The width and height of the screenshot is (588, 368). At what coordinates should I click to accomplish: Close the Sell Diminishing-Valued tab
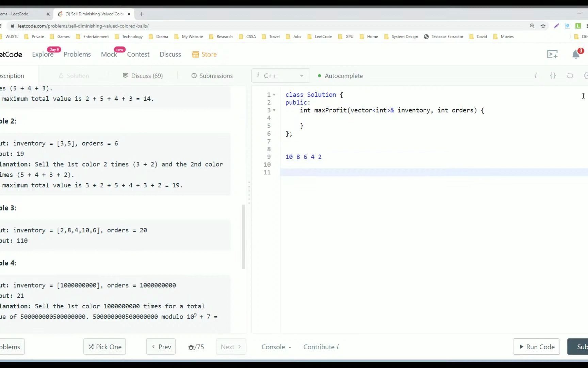pyautogui.click(x=129, y=14)
